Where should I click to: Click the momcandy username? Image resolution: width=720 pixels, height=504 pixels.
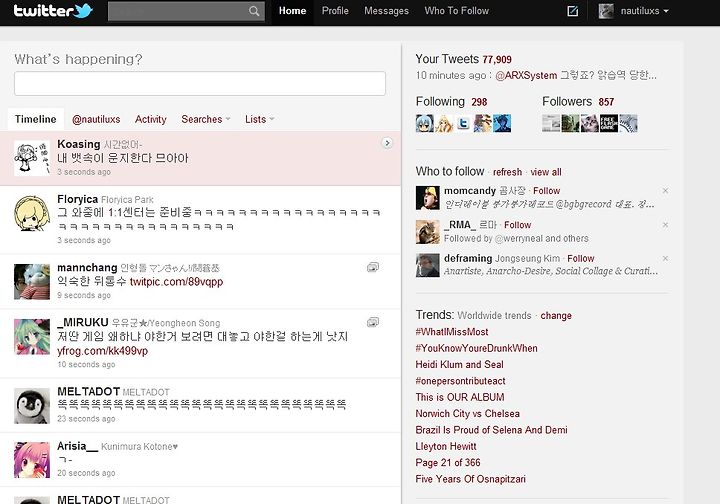[470, 190]
